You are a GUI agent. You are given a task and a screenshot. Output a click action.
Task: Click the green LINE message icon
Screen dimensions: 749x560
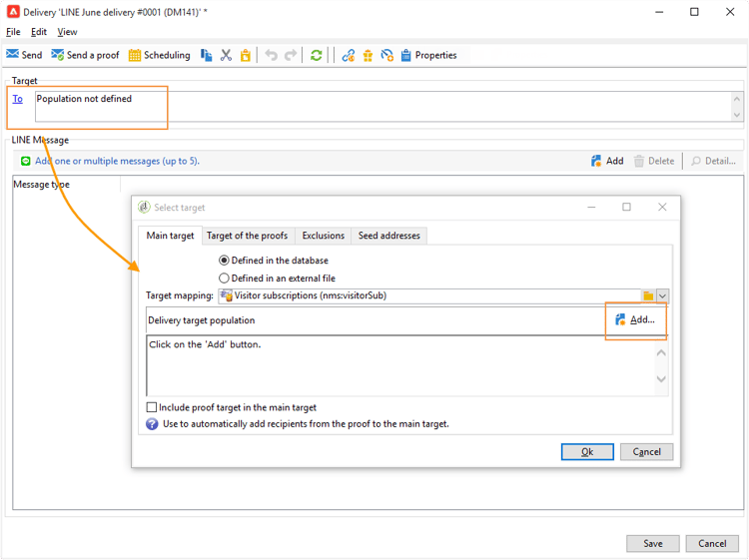[25, 162]
